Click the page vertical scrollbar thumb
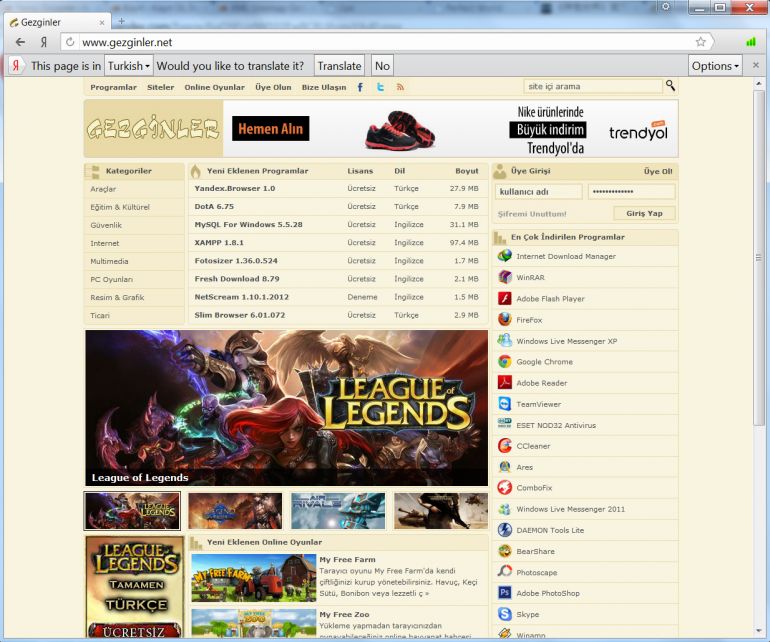 pos(759,258)
